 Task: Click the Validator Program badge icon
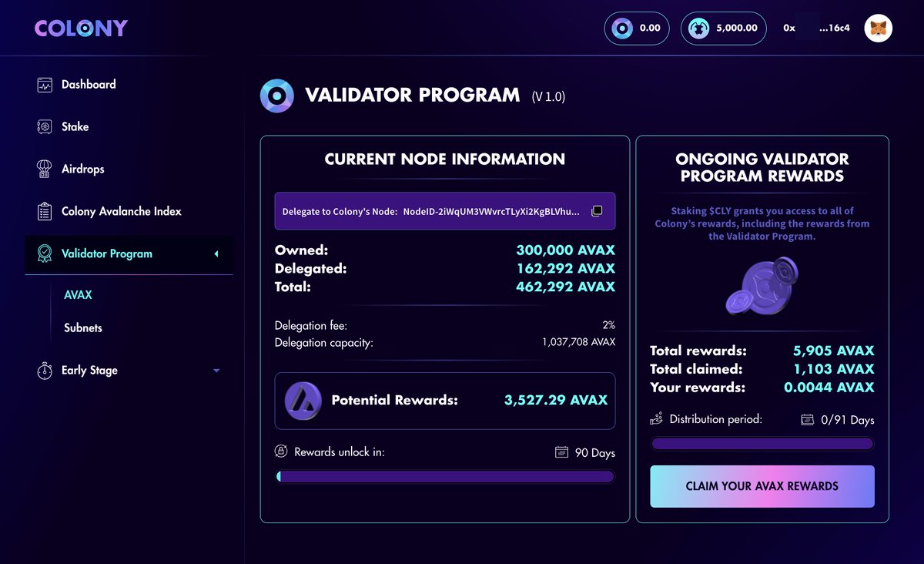click(x=45, y=253)
